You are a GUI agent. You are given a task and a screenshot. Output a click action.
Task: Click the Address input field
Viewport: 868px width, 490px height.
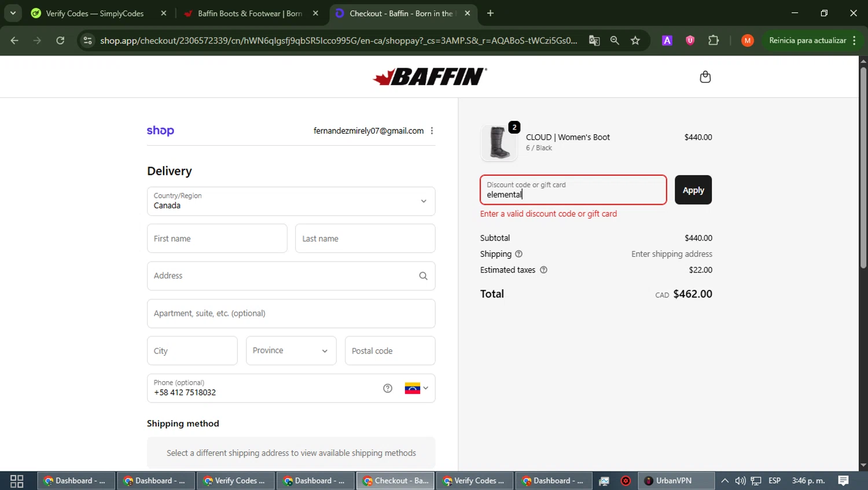pyautogui.click(x=291, y=276)
